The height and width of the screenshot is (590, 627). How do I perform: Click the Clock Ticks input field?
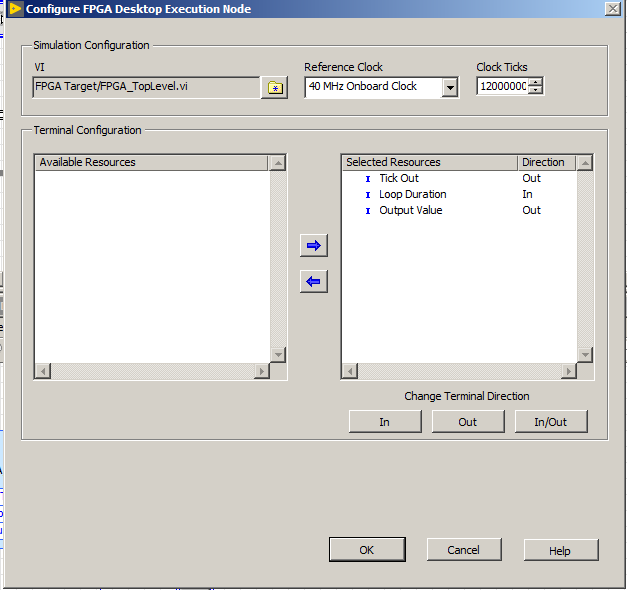tap(502, 87)
